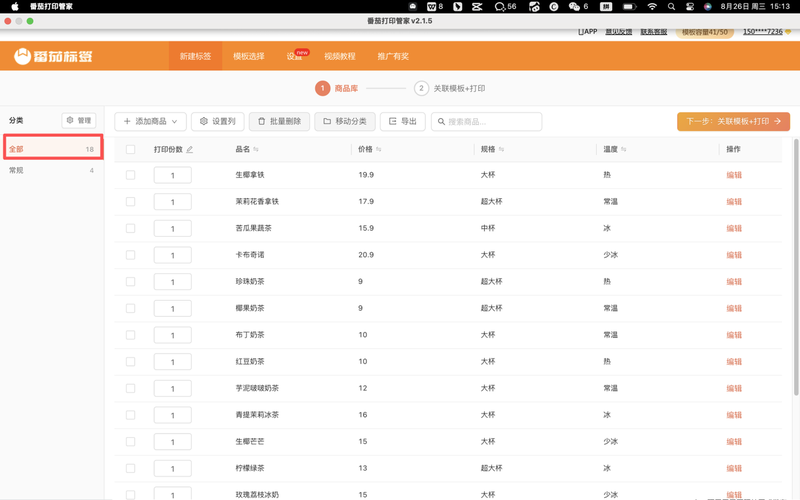
Task: Sort by 温度 column sort icon
Action: 624,149
